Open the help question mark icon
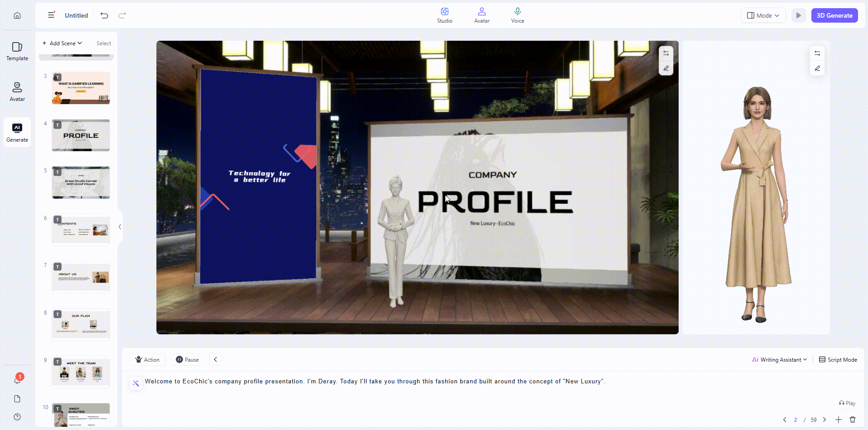868x430 pixels. 17,417
